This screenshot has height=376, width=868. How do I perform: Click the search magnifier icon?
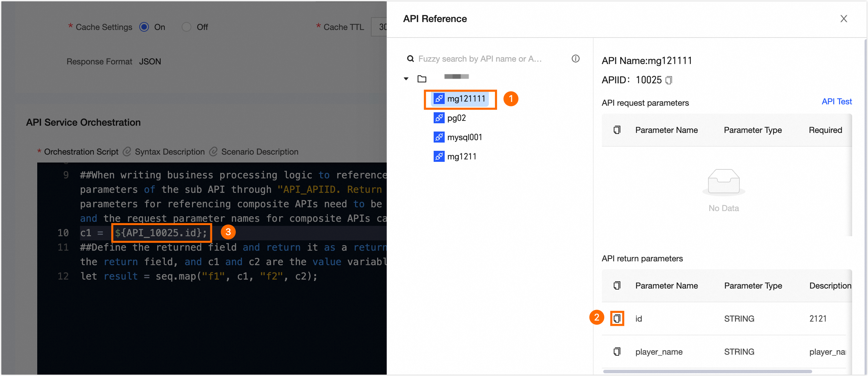410,59
